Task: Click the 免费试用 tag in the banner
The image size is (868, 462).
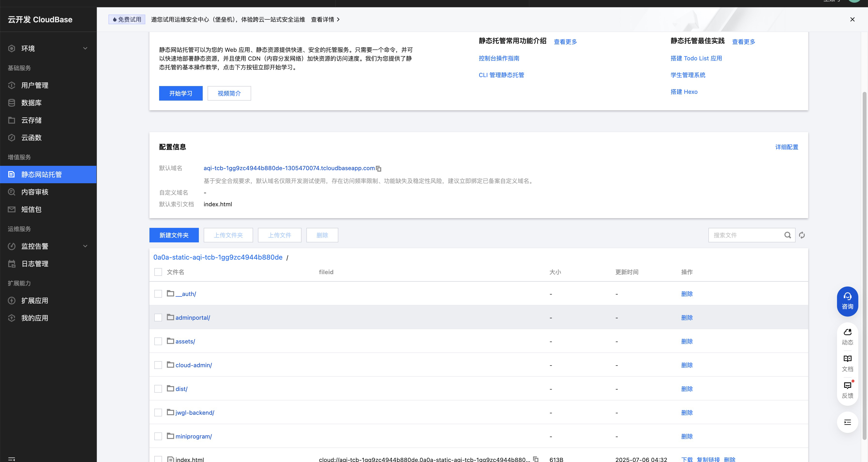Action: pyautogui.click(x=127, y=20)
